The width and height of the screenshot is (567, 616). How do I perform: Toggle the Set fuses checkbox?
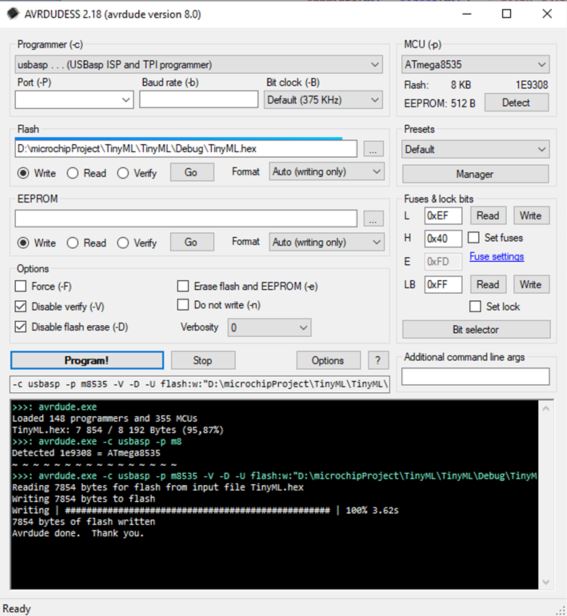pyautogui.click(x=473, y=238)
